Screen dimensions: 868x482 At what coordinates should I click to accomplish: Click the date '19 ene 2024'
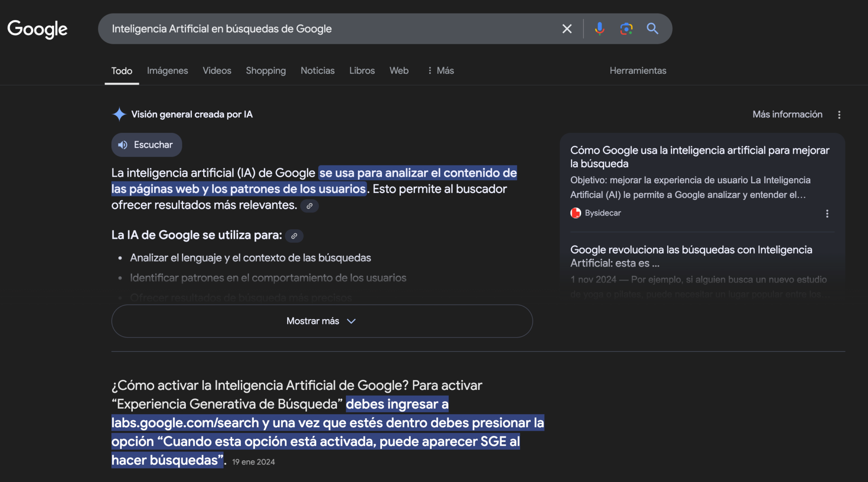(253, 462)
